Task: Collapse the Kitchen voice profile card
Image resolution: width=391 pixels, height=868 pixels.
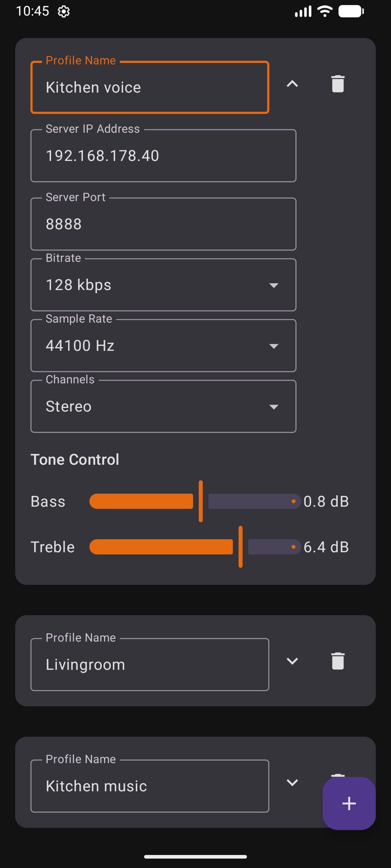Action: click(292, 84)
